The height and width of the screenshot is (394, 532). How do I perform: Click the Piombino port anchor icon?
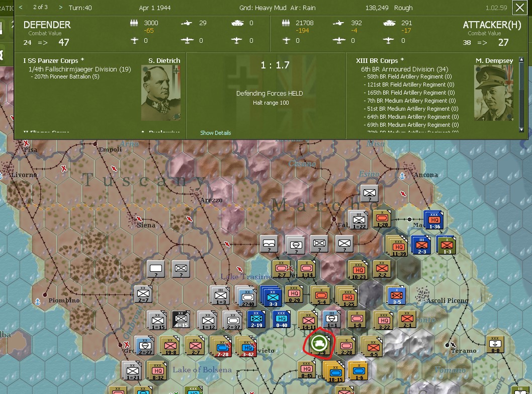(38, 301)
